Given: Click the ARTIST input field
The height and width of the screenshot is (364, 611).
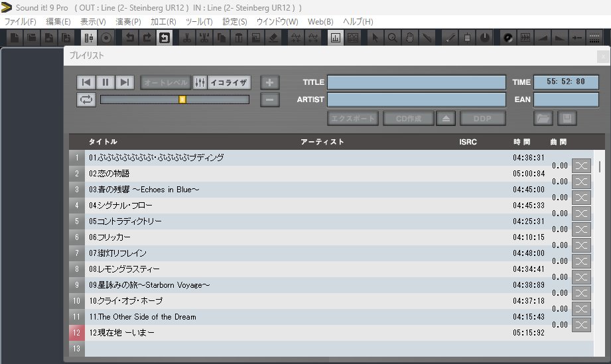Looking at the screenshot, I should pos(416,99).
